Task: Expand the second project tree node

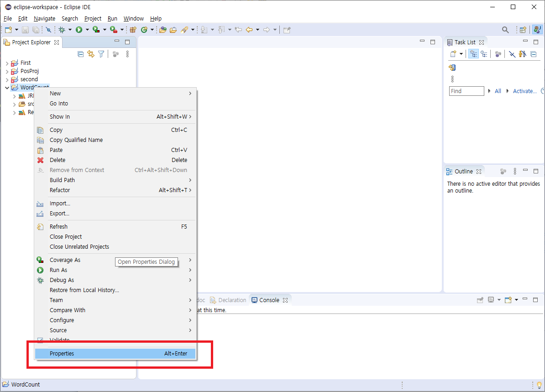Action: point(7,79)
